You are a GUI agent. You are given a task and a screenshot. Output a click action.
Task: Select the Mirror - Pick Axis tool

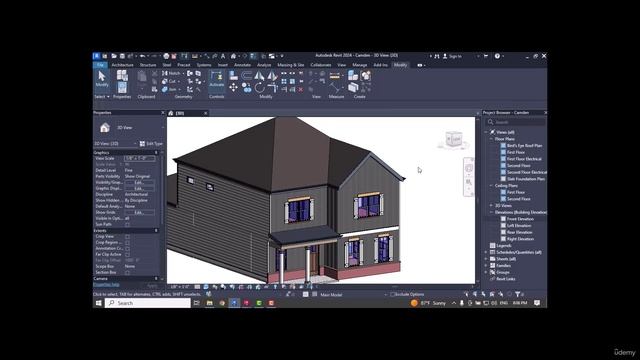[x=259, y=75]
